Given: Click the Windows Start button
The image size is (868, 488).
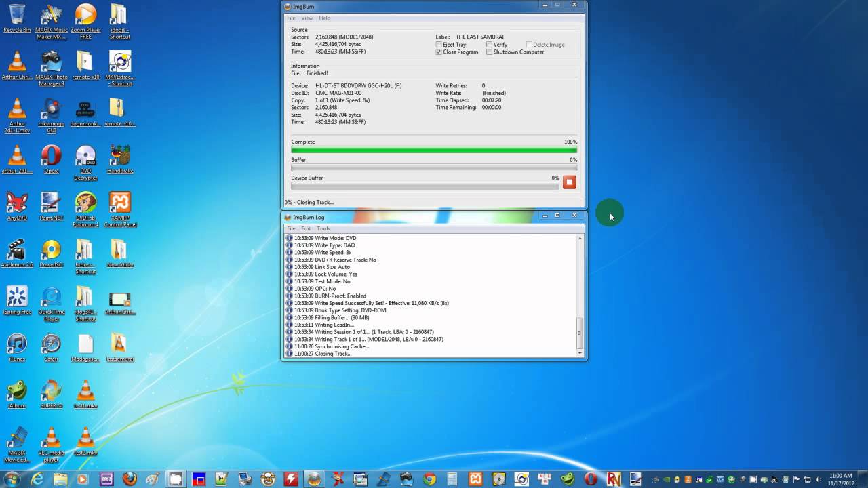Looking at the screenshot, I should 12,479.
